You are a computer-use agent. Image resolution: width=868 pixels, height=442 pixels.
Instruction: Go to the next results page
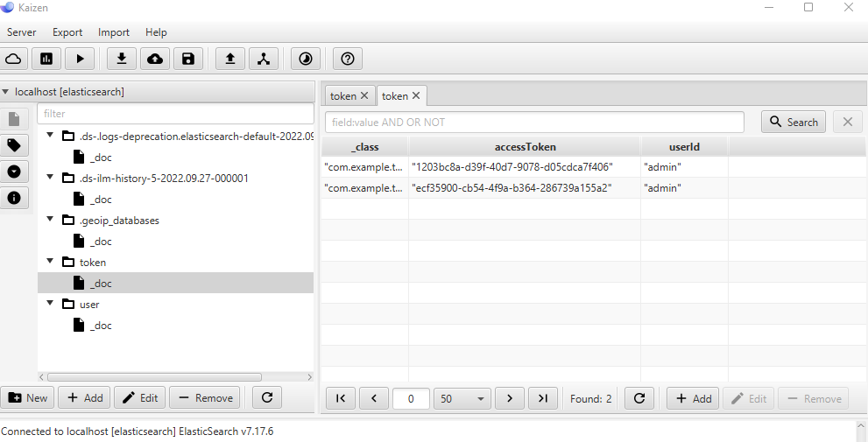510,398
